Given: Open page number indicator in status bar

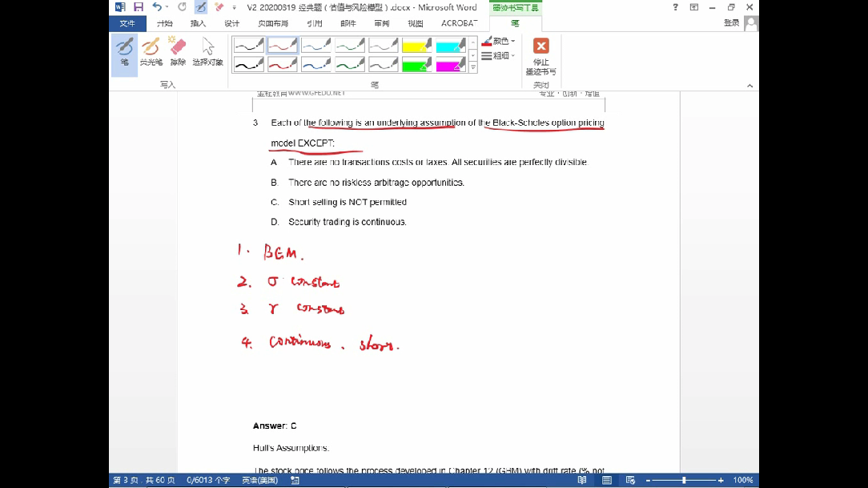Looking at the screenshot, I should click(144, 480).
